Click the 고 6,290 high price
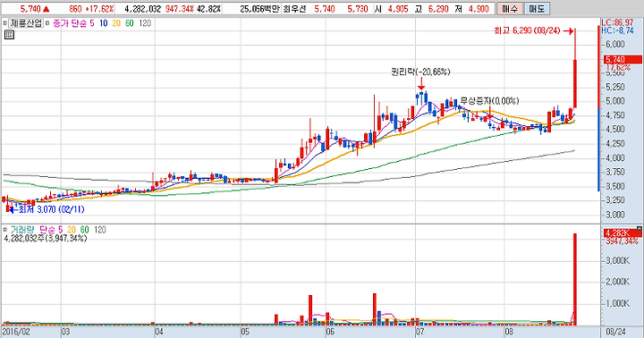Image resolution: width=644 pixels, height=338 pixels. point(432,9)
